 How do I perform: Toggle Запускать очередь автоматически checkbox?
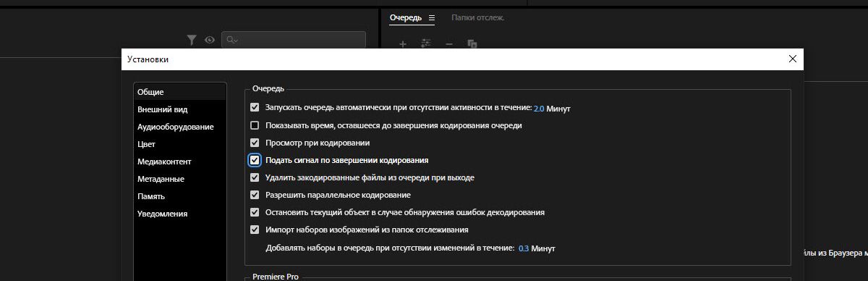point(255,108)
